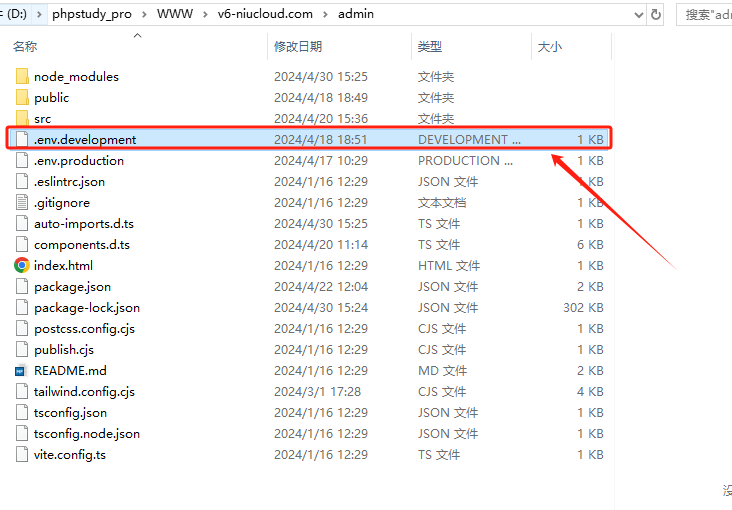Select the package.json file icon
The height and width of the screenshot is (510, 732).
point(22,286)
